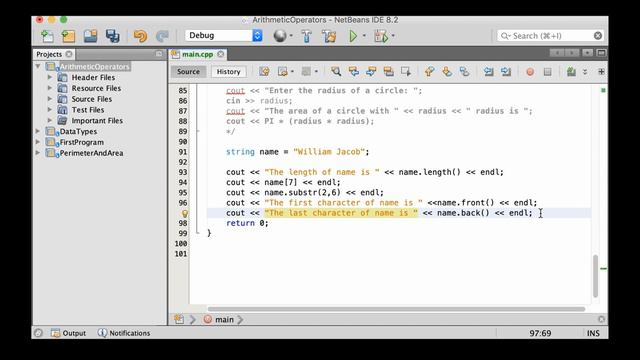The image size is (640, 360).
Task: Open the Output panel
Action: click(69, 333)
